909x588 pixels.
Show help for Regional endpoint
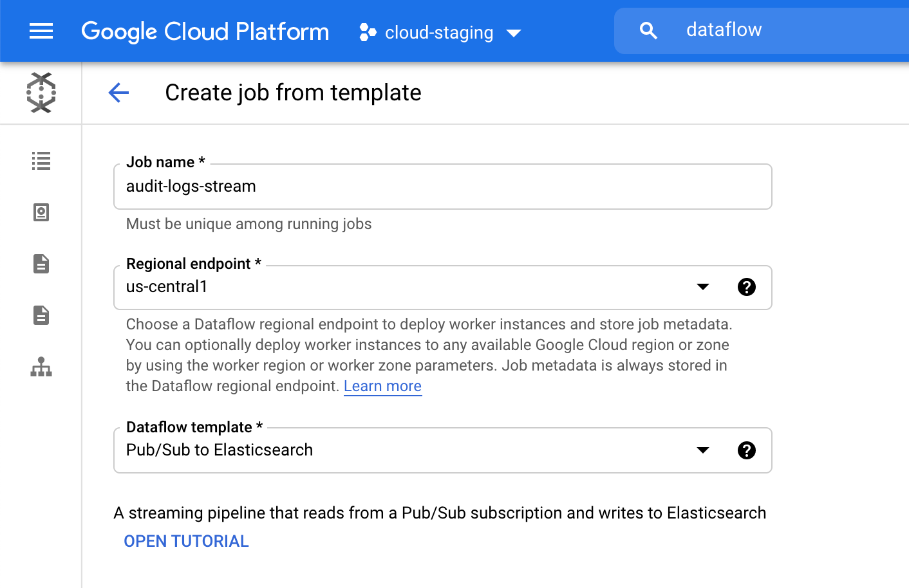pyautogui.click(x=747, y=287)
